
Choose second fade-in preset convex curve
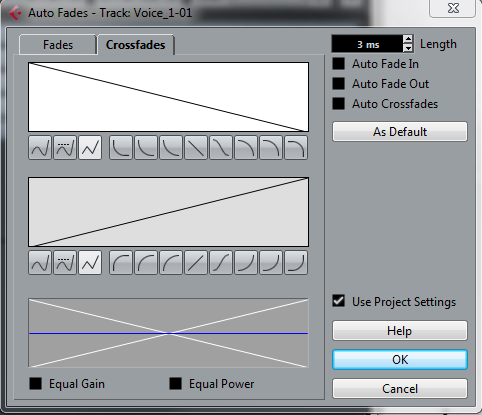146,263
